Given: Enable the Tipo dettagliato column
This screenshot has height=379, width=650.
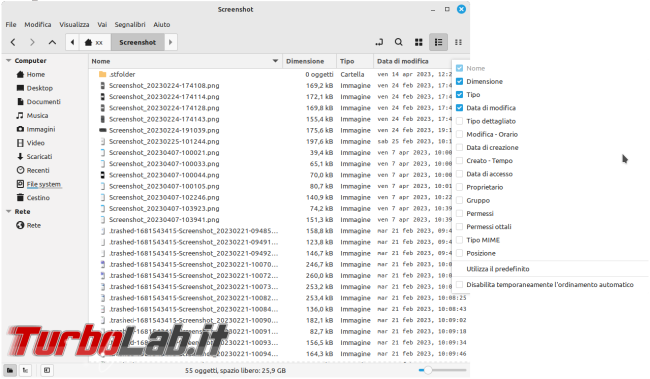Looking at the screenshot, I should 459,121.
